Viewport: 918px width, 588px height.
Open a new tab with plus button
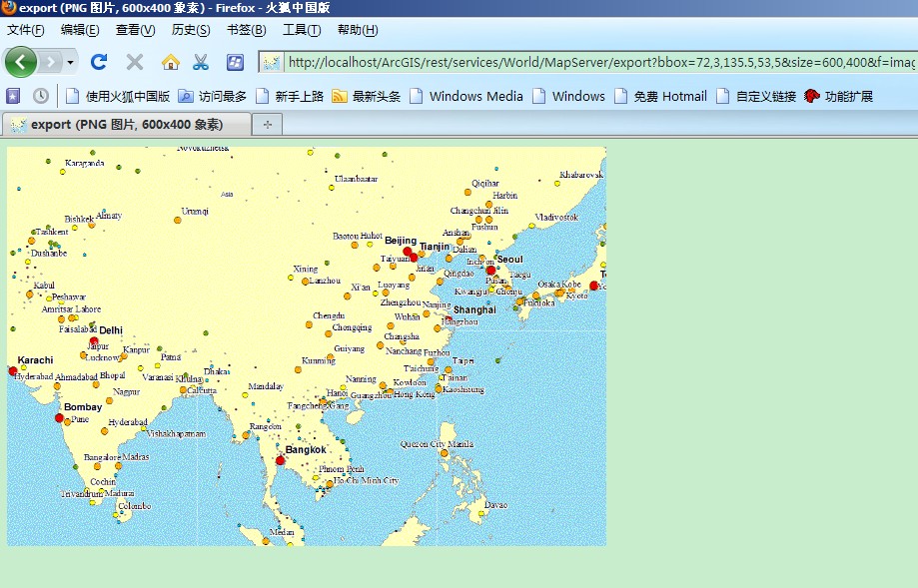coord(267,125)
